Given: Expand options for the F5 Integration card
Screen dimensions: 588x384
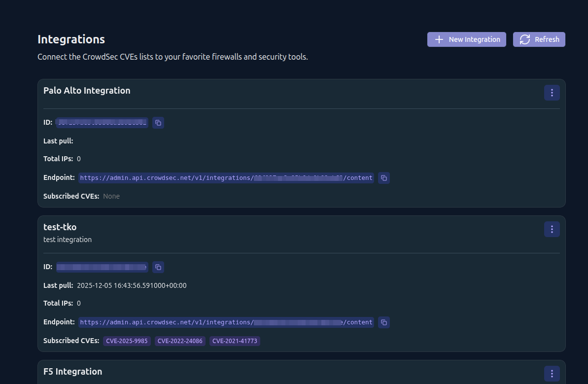Looking at the screenshot, I should click(552, 373).
